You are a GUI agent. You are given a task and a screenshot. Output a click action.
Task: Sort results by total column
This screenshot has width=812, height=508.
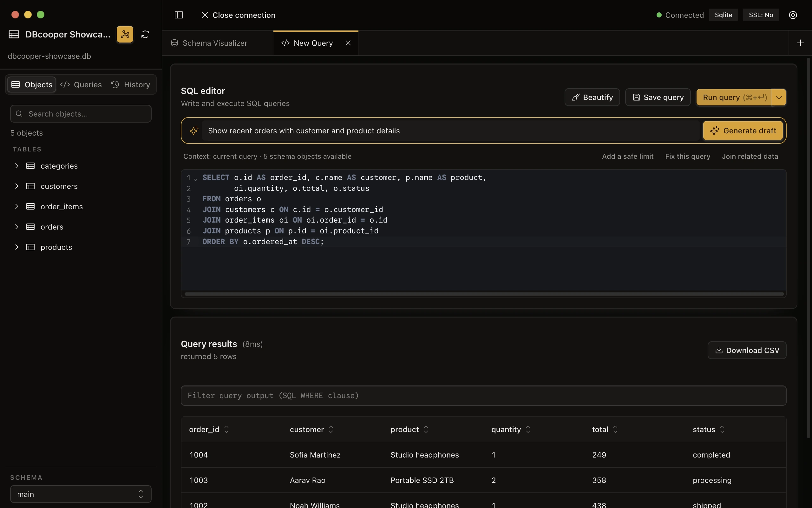point(615,429)
